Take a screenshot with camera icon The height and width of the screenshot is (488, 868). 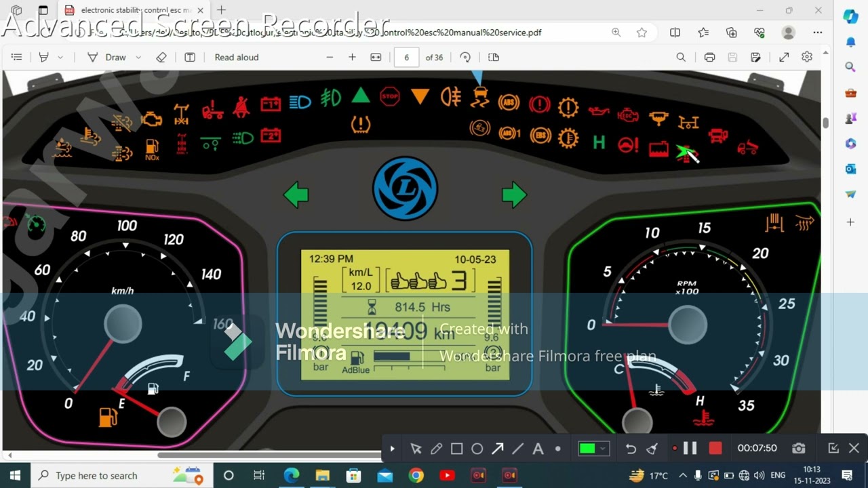pos(799,448)
